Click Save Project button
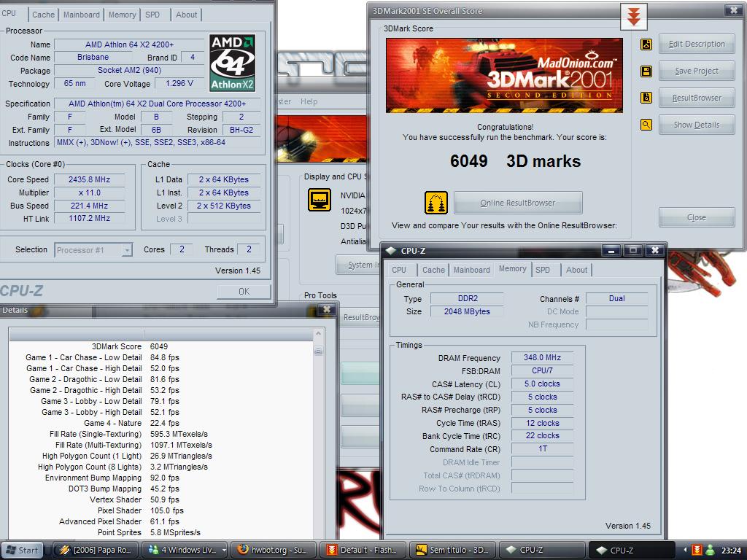The image size is (747, 560). tap(697, 71)
